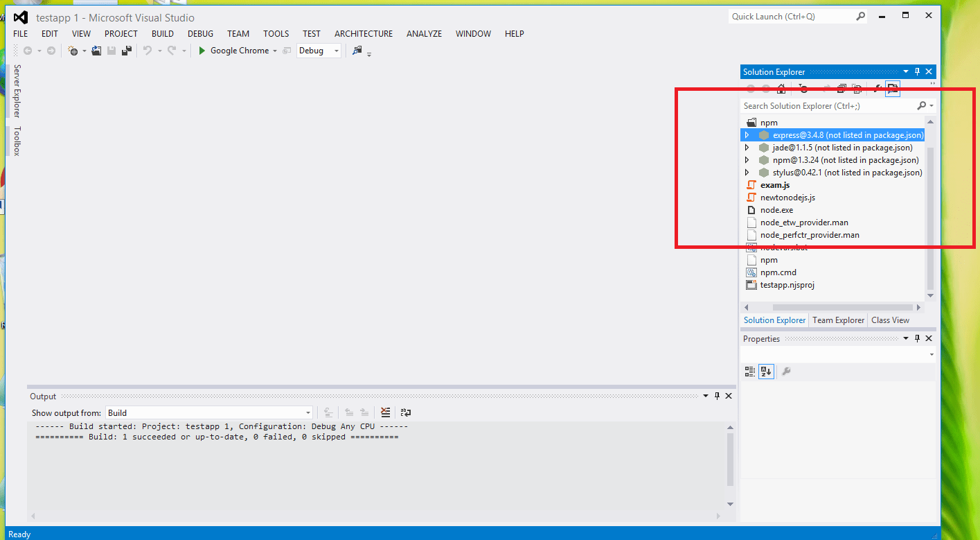Screen dimensions: 980x540
Task: Switch to the Class View tab
Action: (890, 320)
